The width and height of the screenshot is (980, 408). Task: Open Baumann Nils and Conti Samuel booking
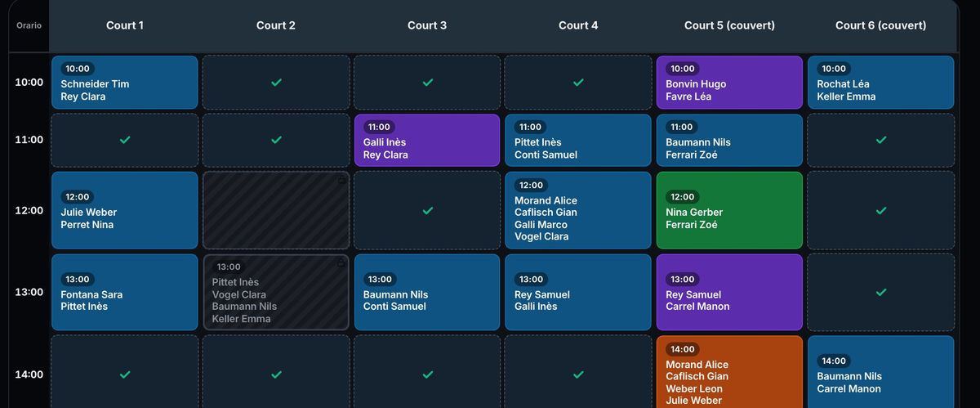click(427, 292)
